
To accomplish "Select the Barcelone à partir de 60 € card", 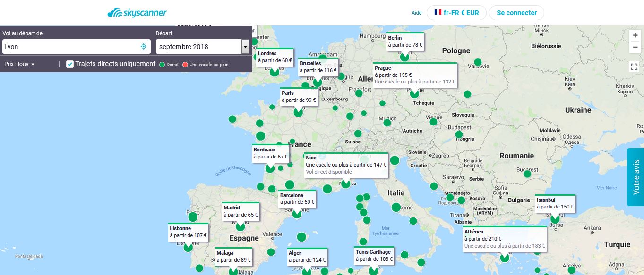I will point(297,199).
